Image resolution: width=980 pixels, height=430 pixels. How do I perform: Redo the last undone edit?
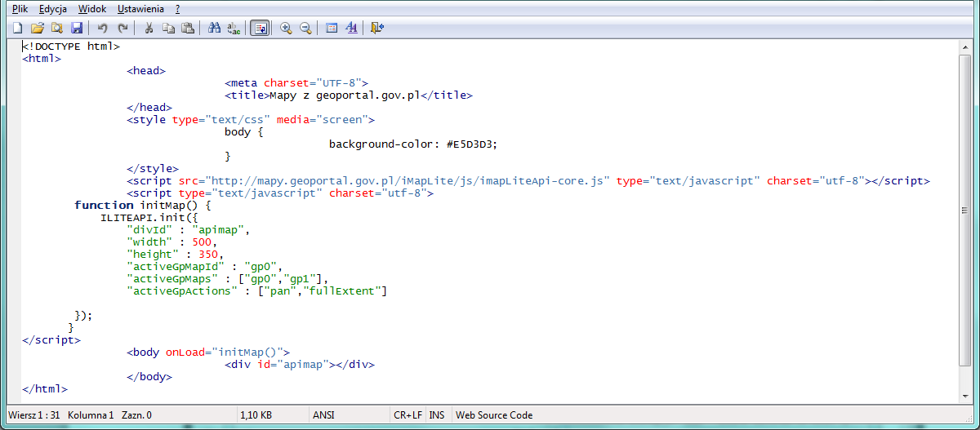coord(122,28)
